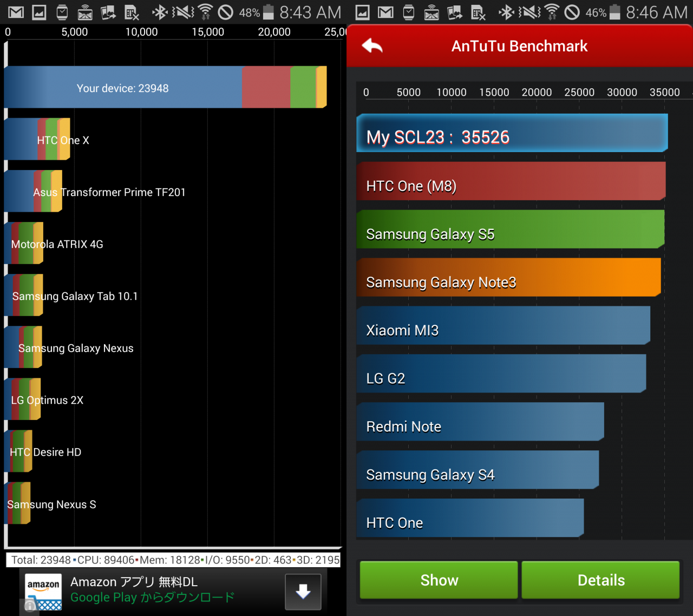Tap the Samsung Galaxy Nexus bar

(23, 348)
